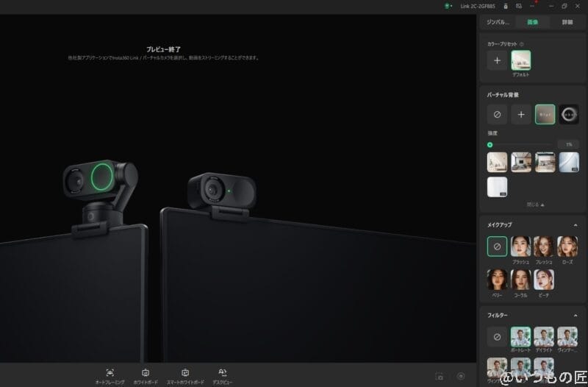The width and height of the screenshot is (588, 387).
Task: Select the ヴィンテー... filter in top row
Action: 567,337
